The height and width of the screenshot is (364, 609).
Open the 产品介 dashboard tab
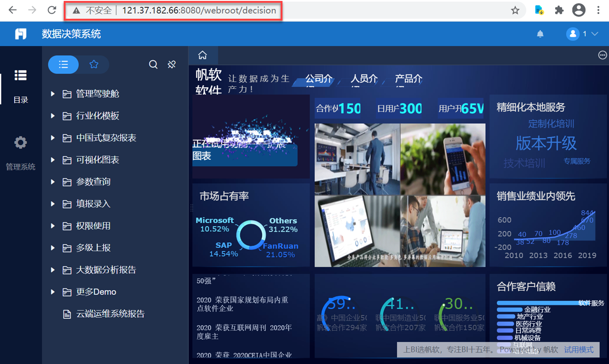point(408,79)
